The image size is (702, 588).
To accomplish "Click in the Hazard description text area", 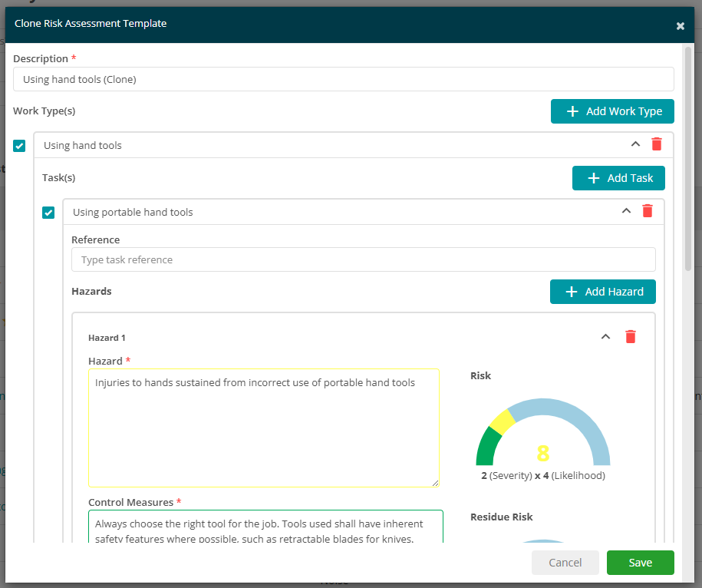I will tap(264, 428).
